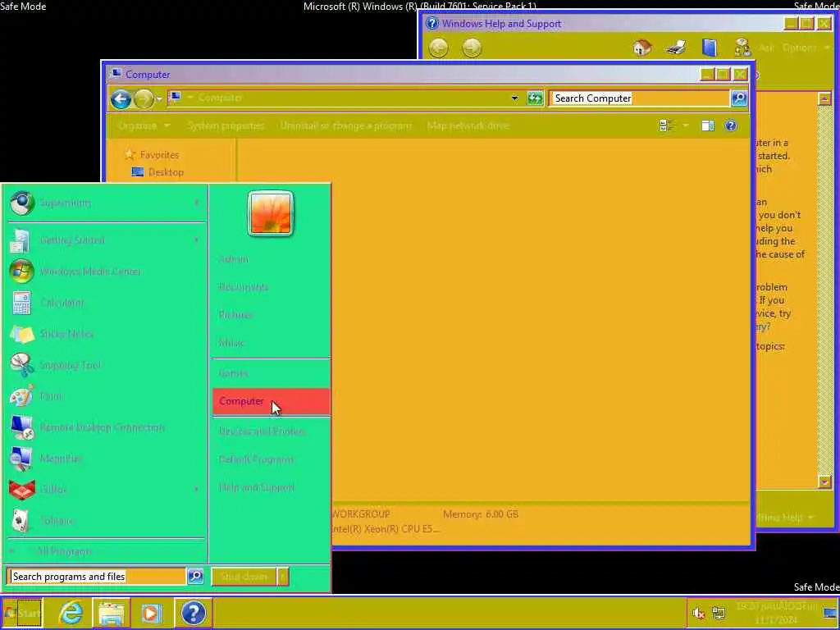Click the Start button

point(21,612)
